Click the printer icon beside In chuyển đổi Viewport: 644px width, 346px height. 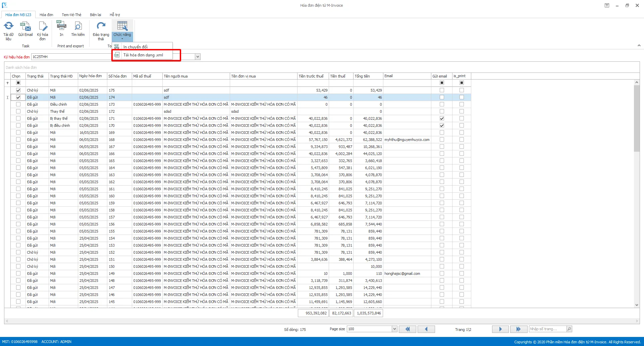coord(117,47)
